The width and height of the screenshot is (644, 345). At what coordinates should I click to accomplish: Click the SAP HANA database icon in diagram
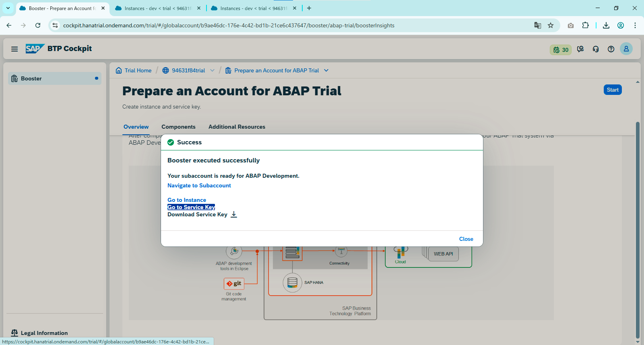pyautogui.click(x=293, y=283)
